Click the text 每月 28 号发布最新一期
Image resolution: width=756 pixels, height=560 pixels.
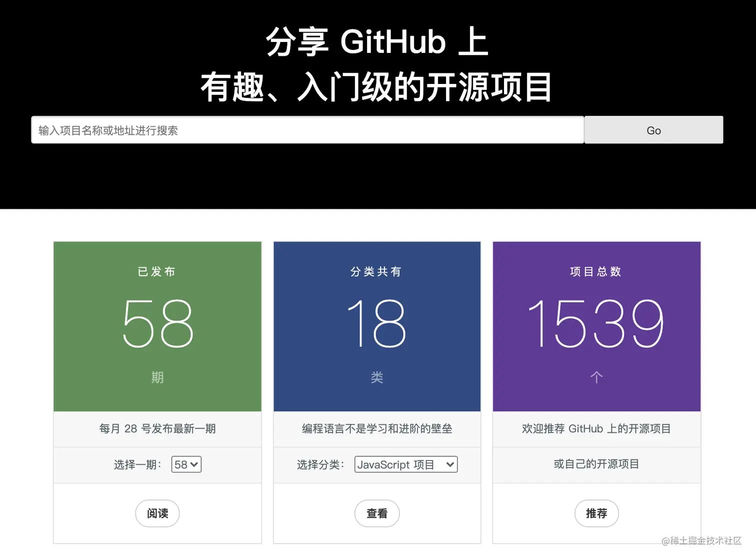157,429
